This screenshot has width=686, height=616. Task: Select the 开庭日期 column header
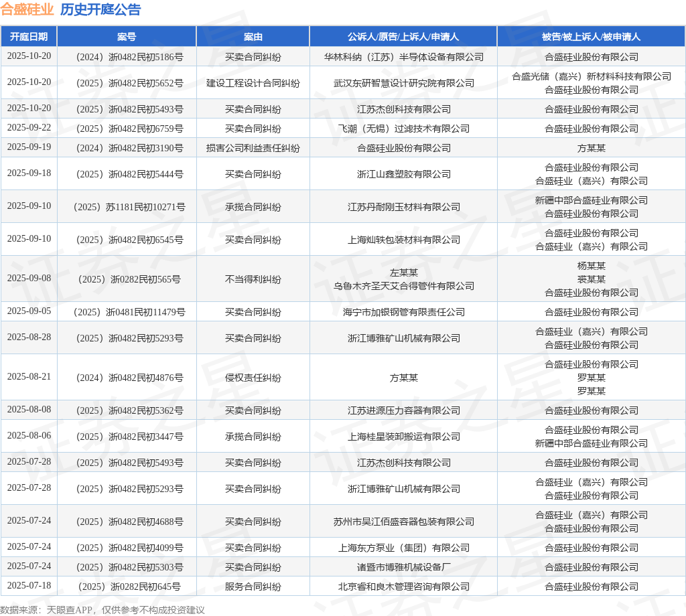click(x=29, y=37)
